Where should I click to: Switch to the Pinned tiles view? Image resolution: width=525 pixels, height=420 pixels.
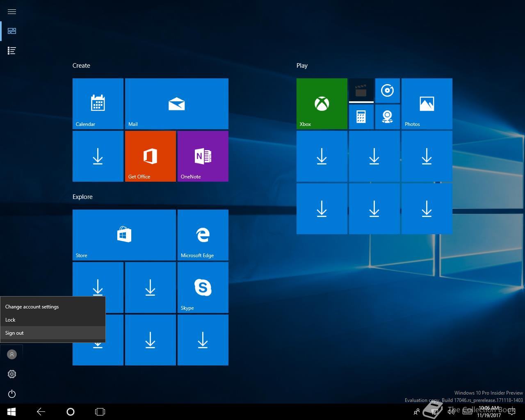tap(12, 31)
